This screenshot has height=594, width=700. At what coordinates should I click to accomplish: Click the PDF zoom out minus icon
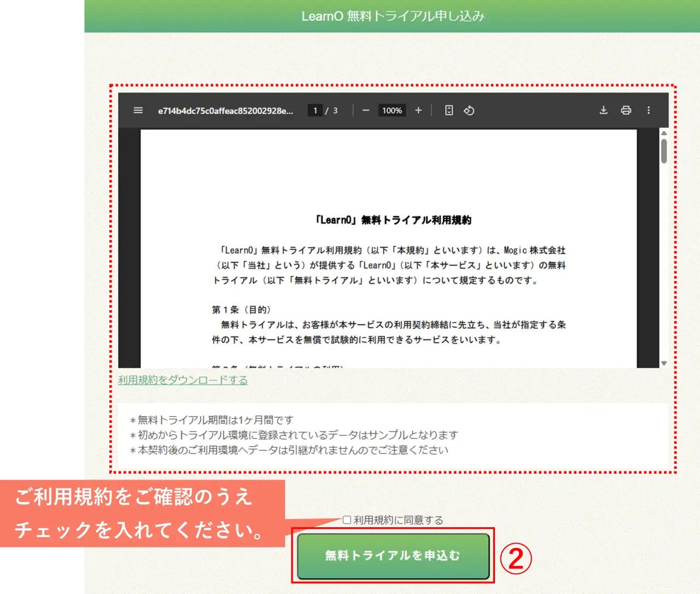[x=366, y=110]
